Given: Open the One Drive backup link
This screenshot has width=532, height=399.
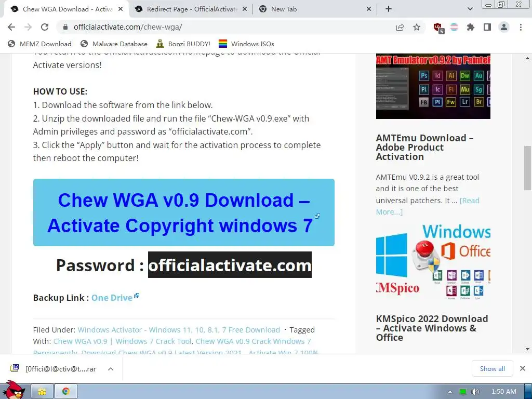Looking at the screenshot, I should click(112, 298).
